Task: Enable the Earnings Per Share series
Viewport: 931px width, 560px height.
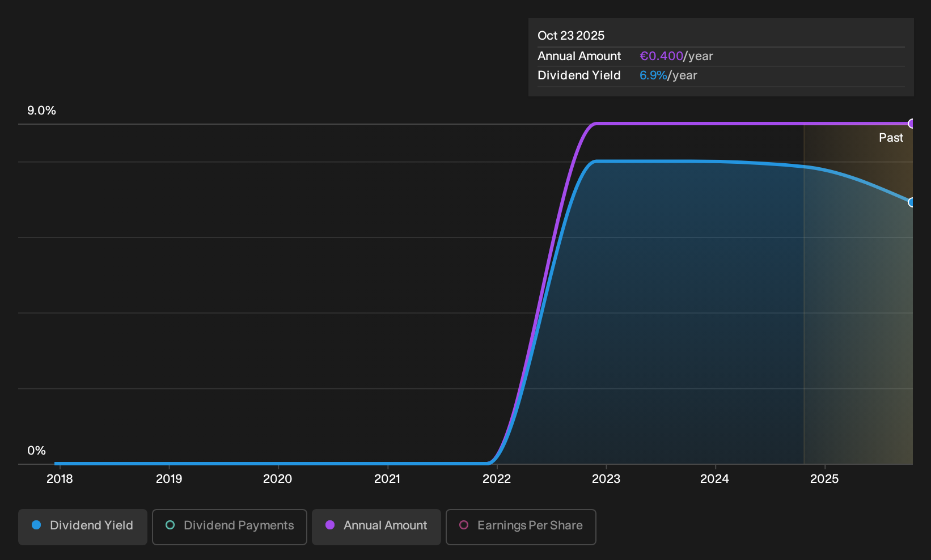Action: coord(521,527)
